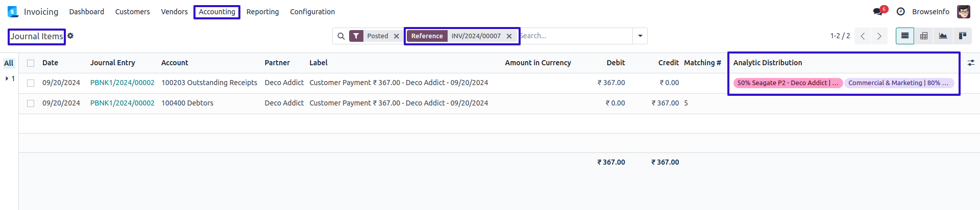This screenshot has width=980, height=210.
Task: Switch to the graph view
Action: tap(943, 36)
